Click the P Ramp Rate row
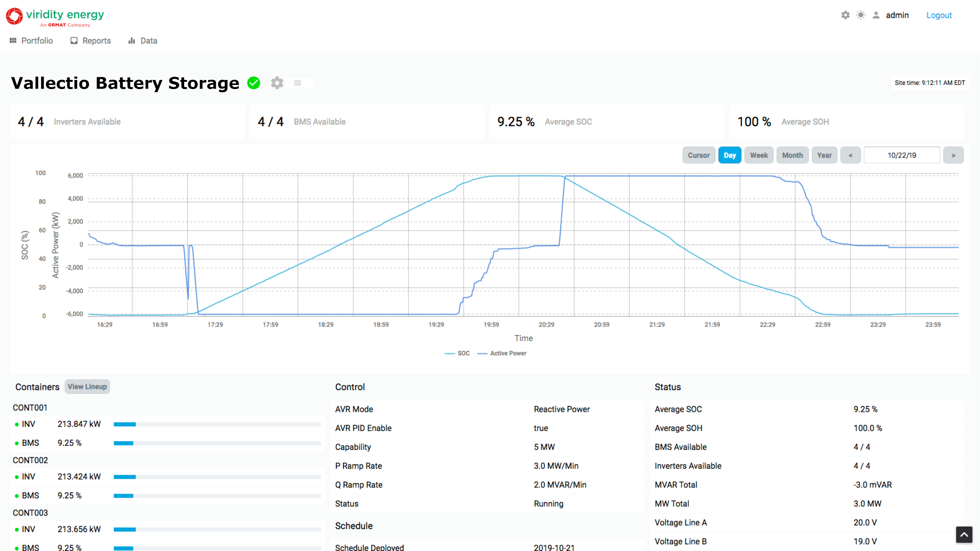 click(487, 466)
